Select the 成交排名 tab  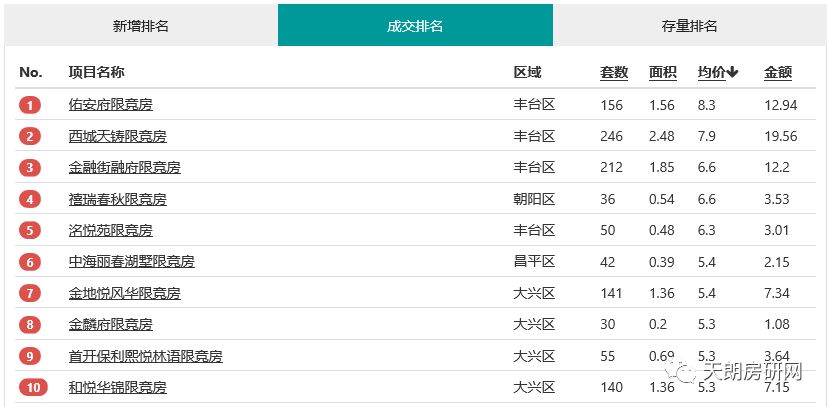415,25
